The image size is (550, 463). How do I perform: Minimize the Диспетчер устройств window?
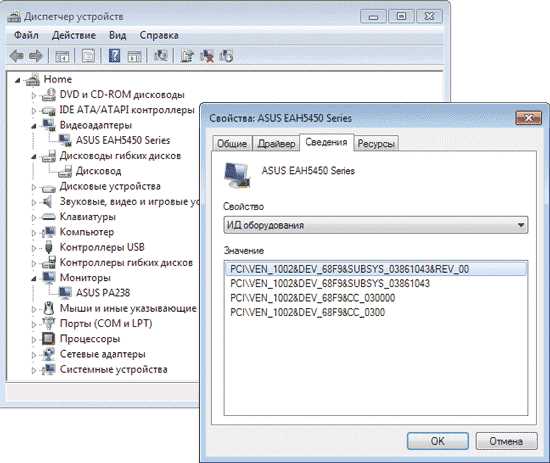point(373,16)
